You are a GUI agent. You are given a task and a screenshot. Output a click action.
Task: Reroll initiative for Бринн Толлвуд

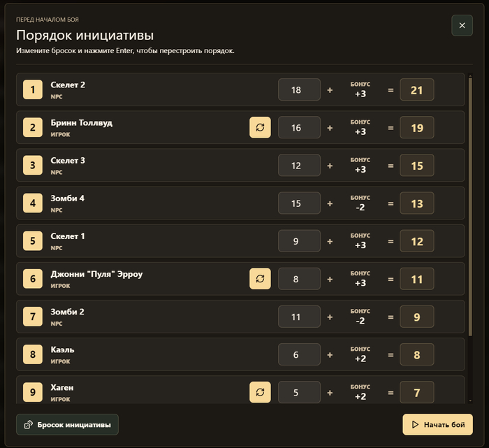(x=260, y=127)
